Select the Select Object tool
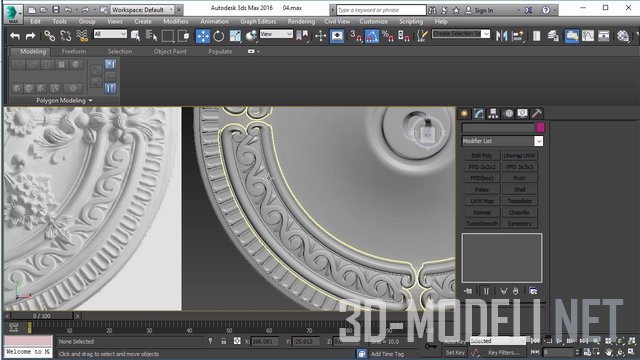 click(x=136, y=36)
